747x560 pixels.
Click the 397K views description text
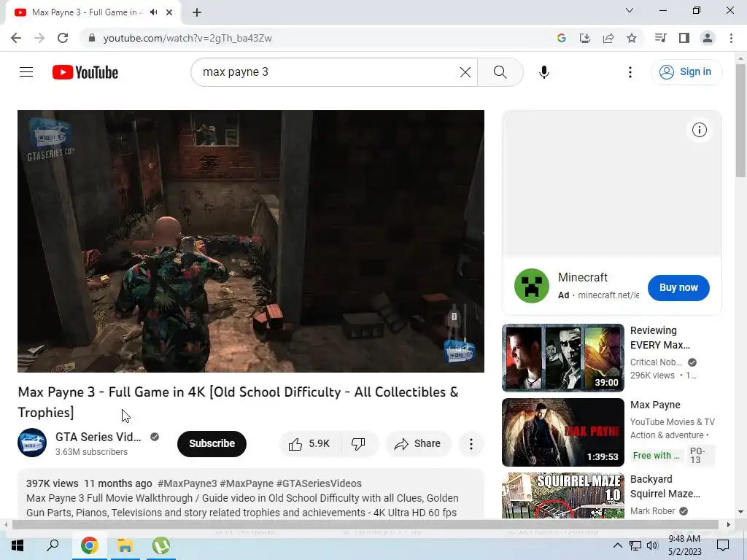(52, 483)
